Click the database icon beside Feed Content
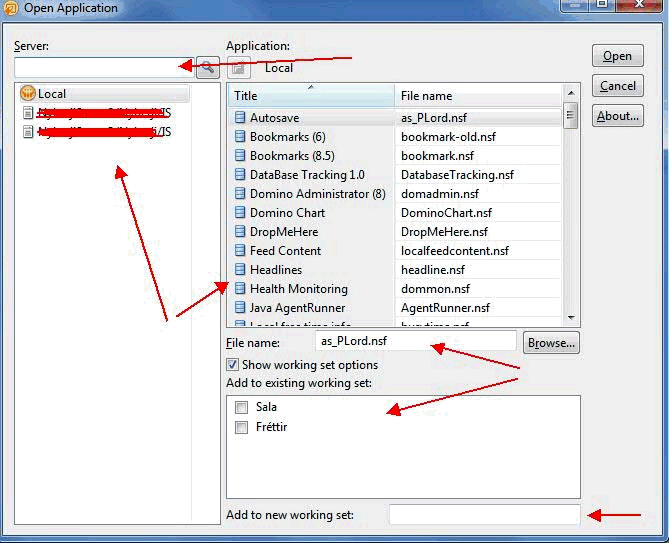Screen dimensions: 669x543 click(240, 250)
